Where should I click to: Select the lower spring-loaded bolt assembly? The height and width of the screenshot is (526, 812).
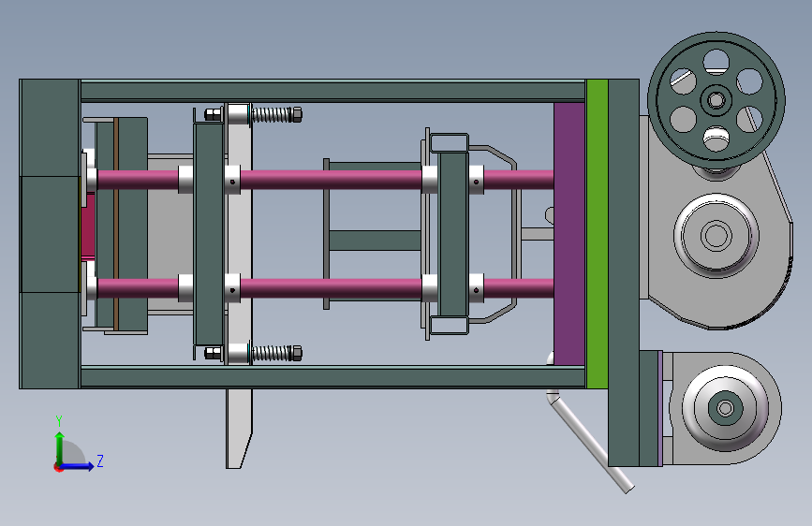pyautogui.click(x=253, y=354)
